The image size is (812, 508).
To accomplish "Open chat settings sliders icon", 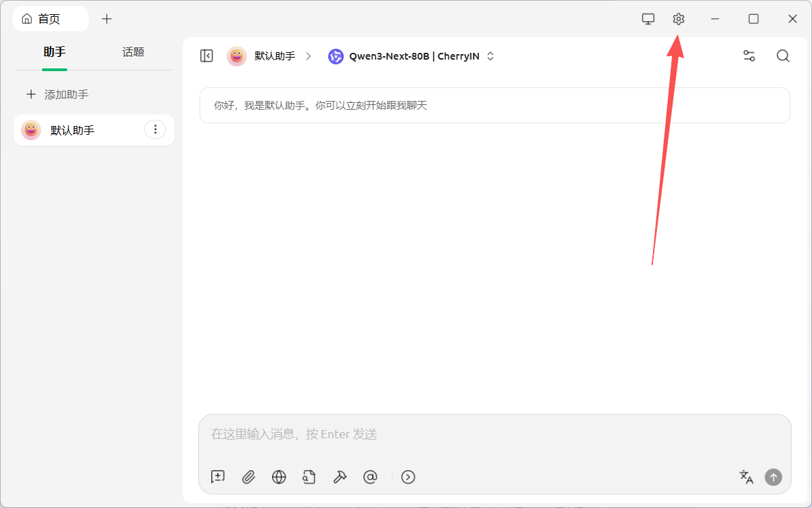I will [749, 56].
